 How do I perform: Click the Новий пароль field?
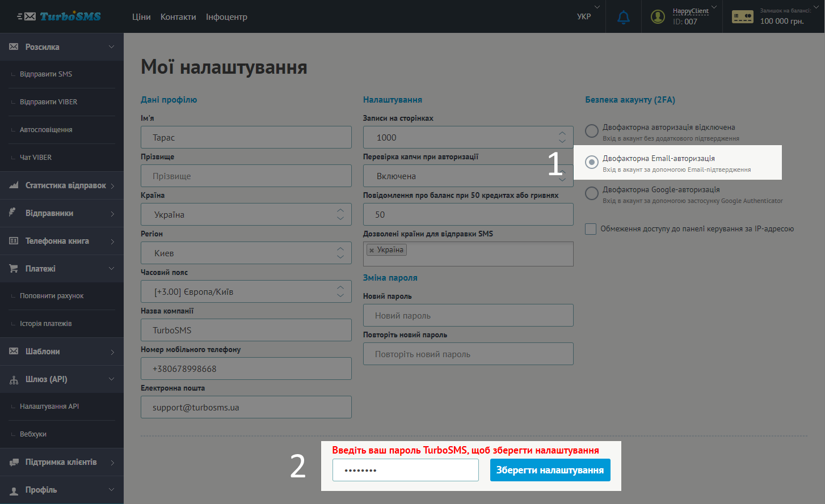tap(468, 315)
